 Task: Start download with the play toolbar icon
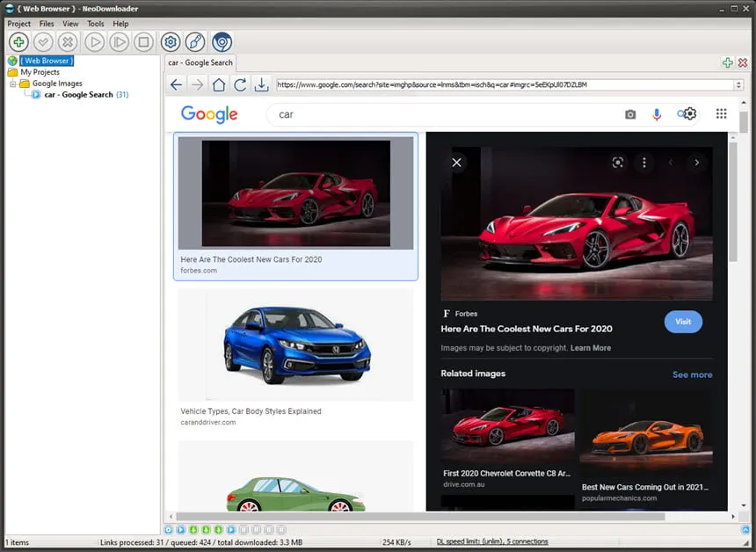pos(95,42)
